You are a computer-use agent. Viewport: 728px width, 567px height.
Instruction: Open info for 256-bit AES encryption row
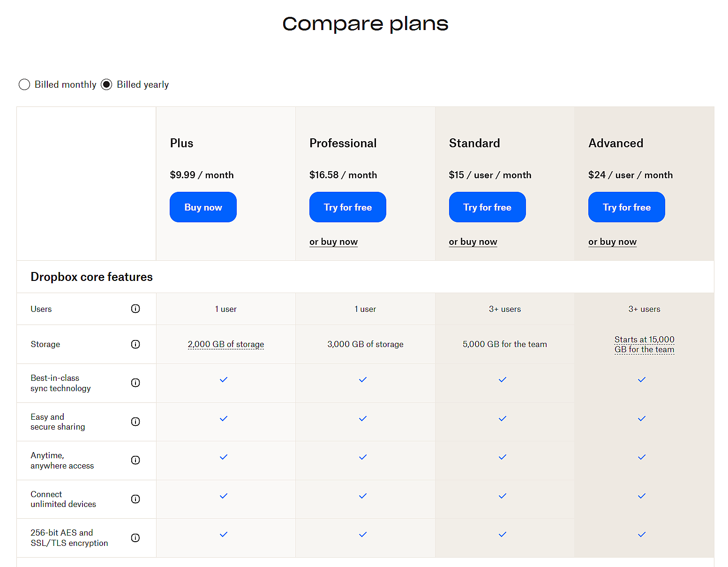tap(135, 538)
